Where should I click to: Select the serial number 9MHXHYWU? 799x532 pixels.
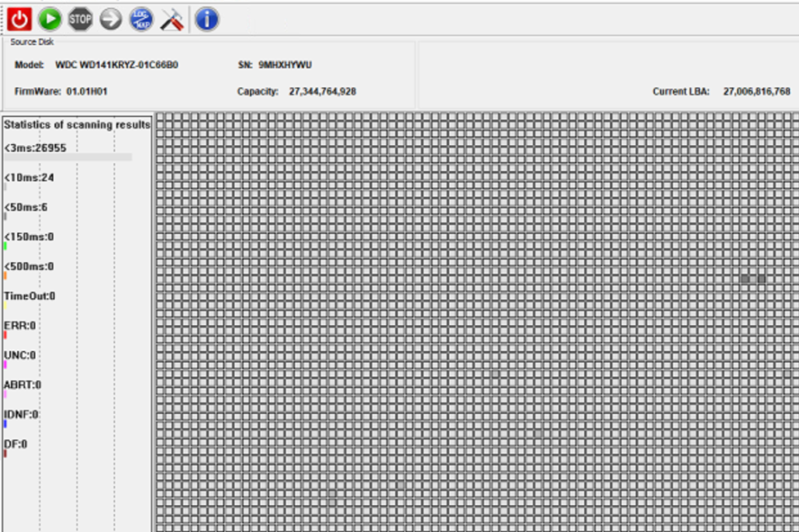[285, 65]
